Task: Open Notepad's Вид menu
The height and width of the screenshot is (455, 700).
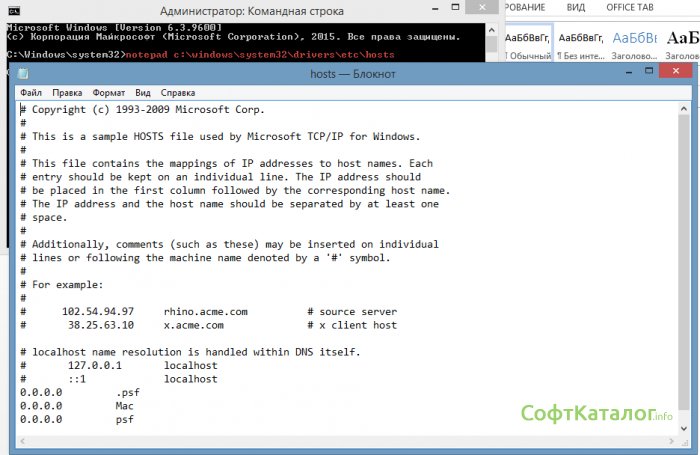Action: coord(143,92)
